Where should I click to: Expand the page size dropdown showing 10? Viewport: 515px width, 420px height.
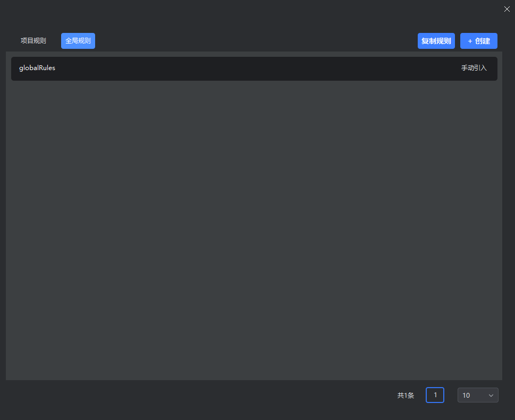[477, 395]
